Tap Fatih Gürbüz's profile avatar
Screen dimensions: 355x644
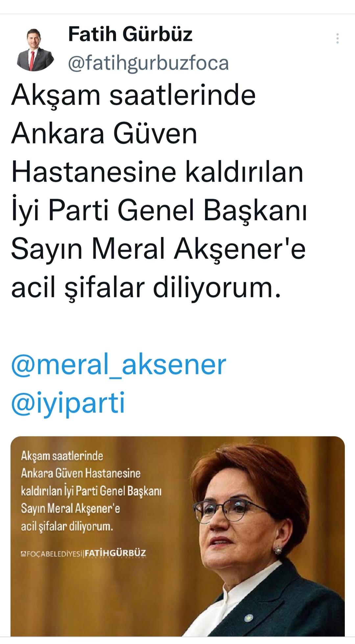(x=35, y=50)
